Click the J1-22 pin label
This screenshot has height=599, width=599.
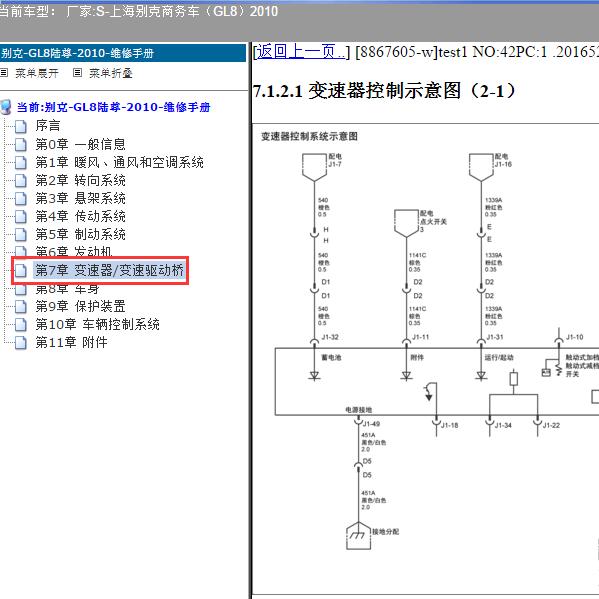tap(551, 425)
